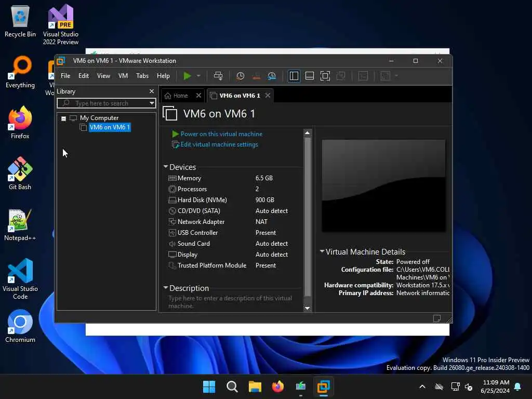Image resolution: width=532 pixels, height=399 pixels.
Task: Toggle the Show Library sidebar icon
Action: 294,76
